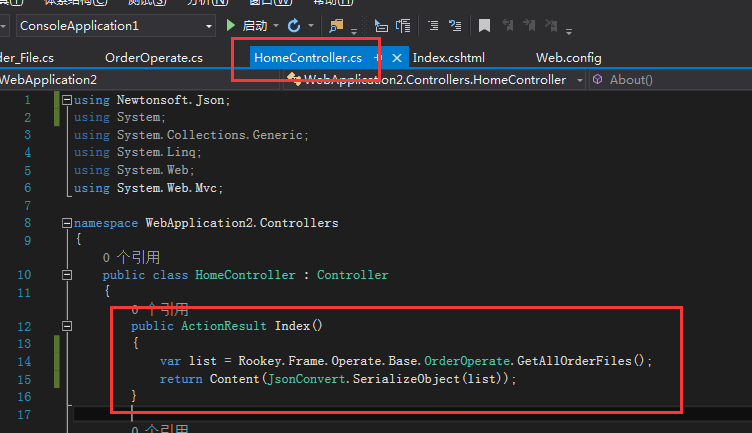Open the About() member dropdown

click(670, 80)
